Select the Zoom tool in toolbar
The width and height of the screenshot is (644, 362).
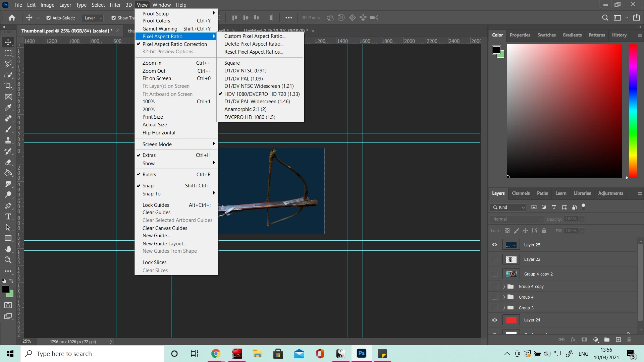(8, 260)
